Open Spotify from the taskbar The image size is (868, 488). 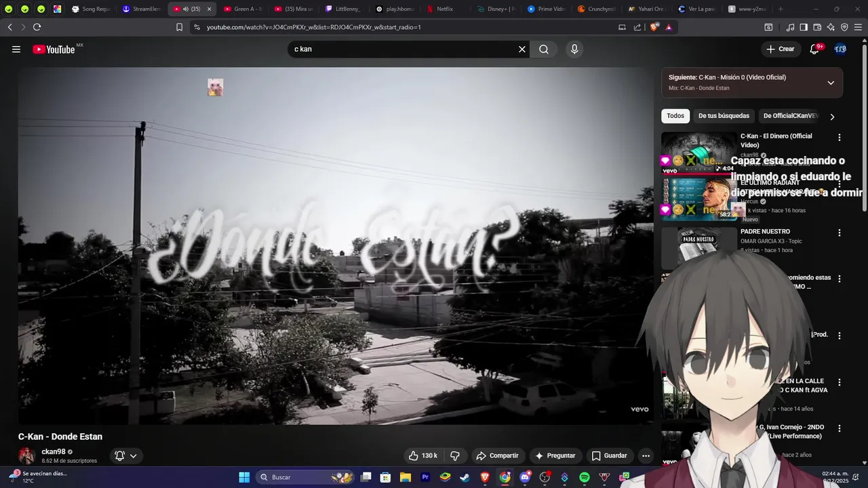point(585,477)
